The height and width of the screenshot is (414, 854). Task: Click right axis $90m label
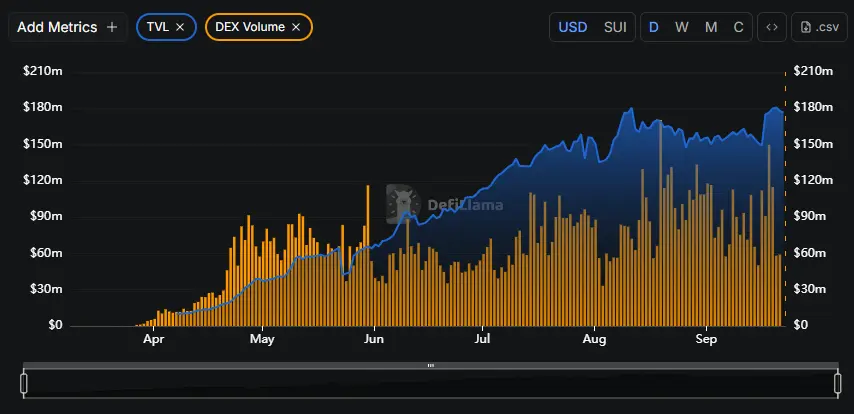tap(810, 216)
